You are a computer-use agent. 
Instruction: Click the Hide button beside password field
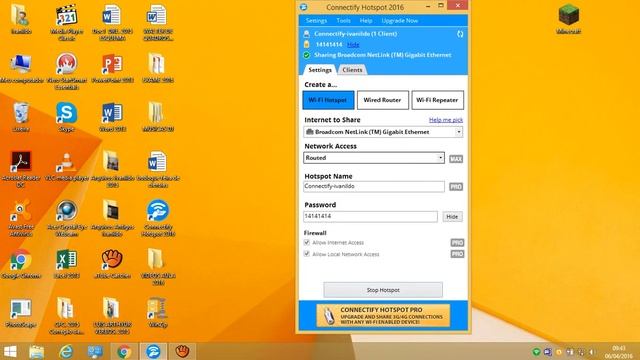pyautogui.click(x=452, y=217)
